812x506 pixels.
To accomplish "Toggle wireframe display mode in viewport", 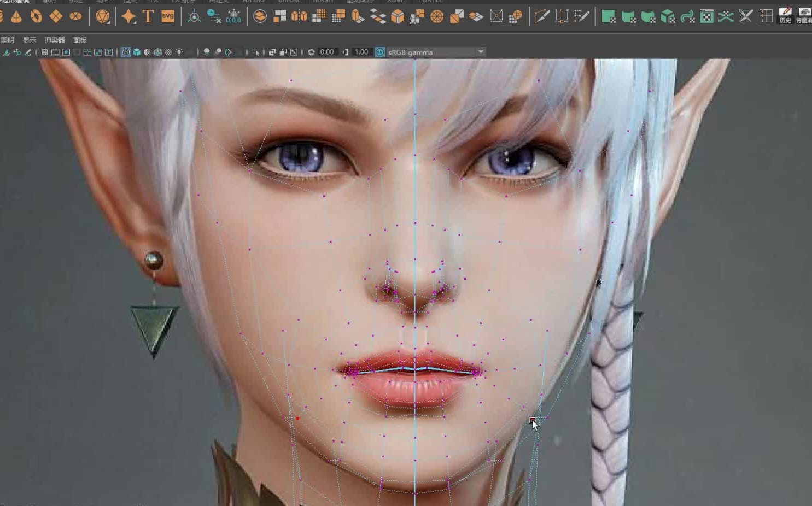I will [126, 52].
